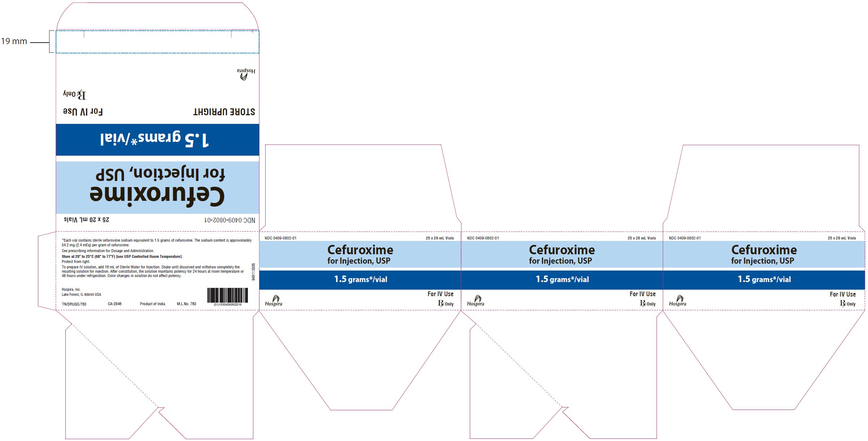Click the '*Each vial contains sterile cefuroxime sodium' paragraph
This screenshot has width=868, height=441.
pyautogui.click(x=156, y=242)
